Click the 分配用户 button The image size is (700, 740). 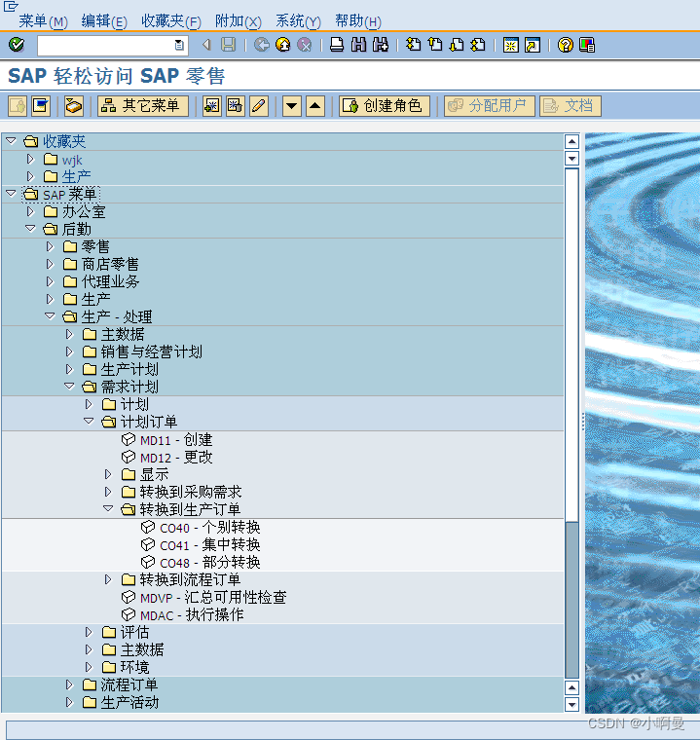(489, 106)
